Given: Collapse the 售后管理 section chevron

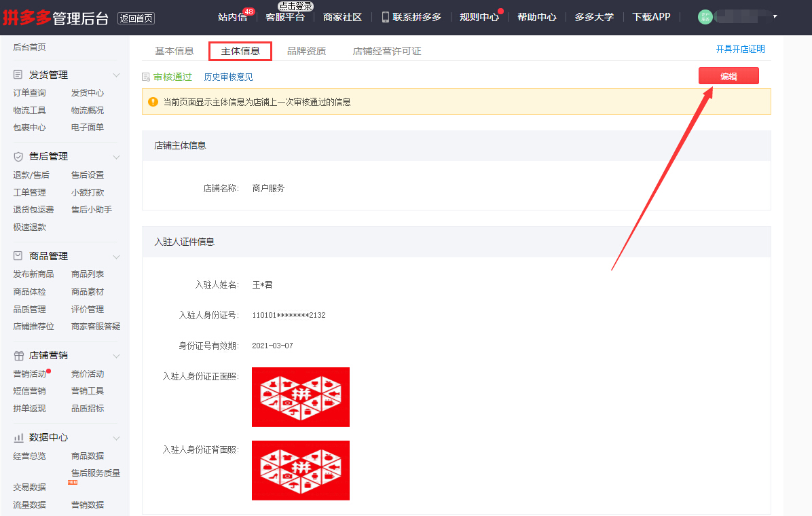Looking at the screenshot, I should (117, 157).
